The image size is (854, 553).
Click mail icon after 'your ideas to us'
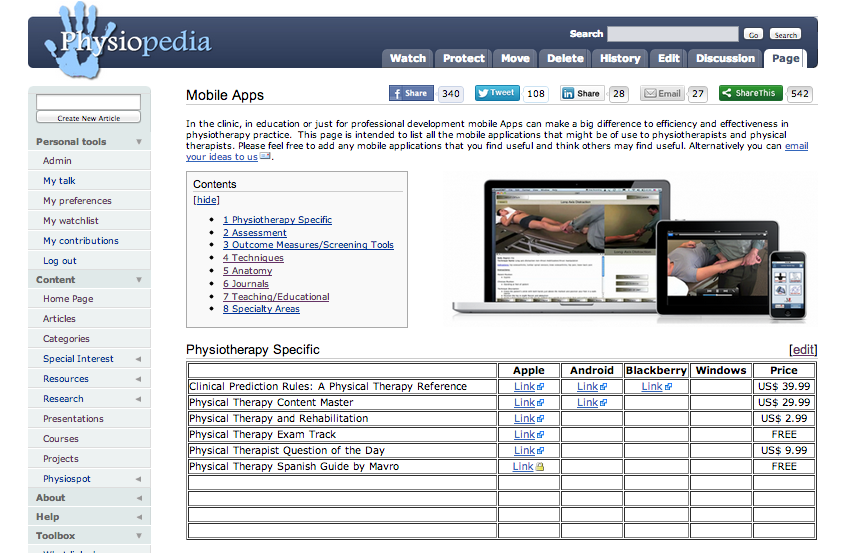point(265,156)
